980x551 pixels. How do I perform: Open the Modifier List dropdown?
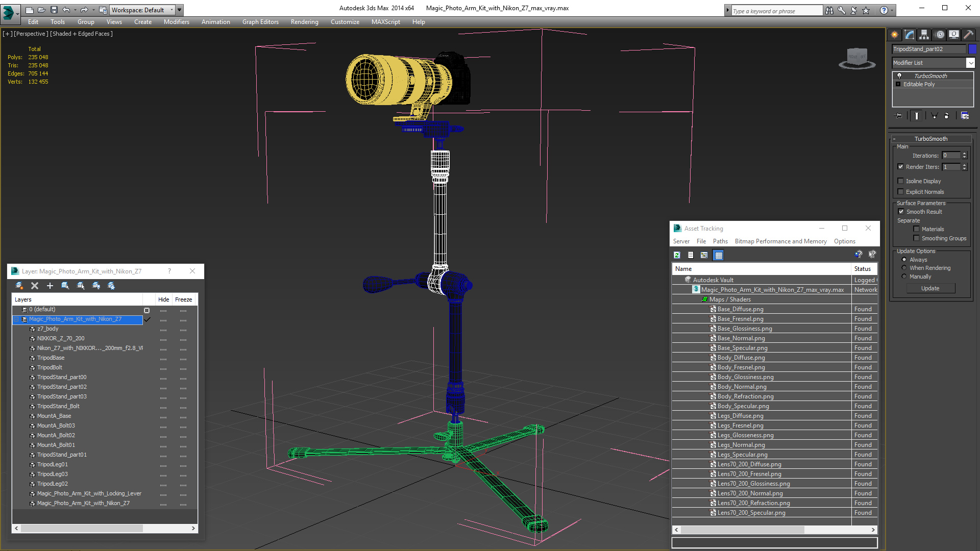[970, 63]
